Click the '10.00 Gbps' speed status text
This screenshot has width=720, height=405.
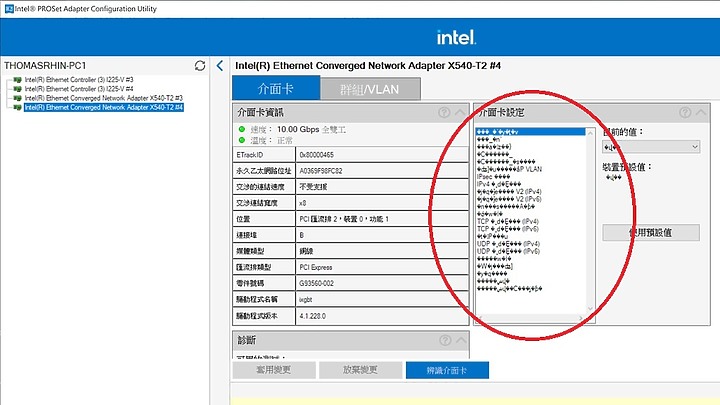[x=298, y=129]
